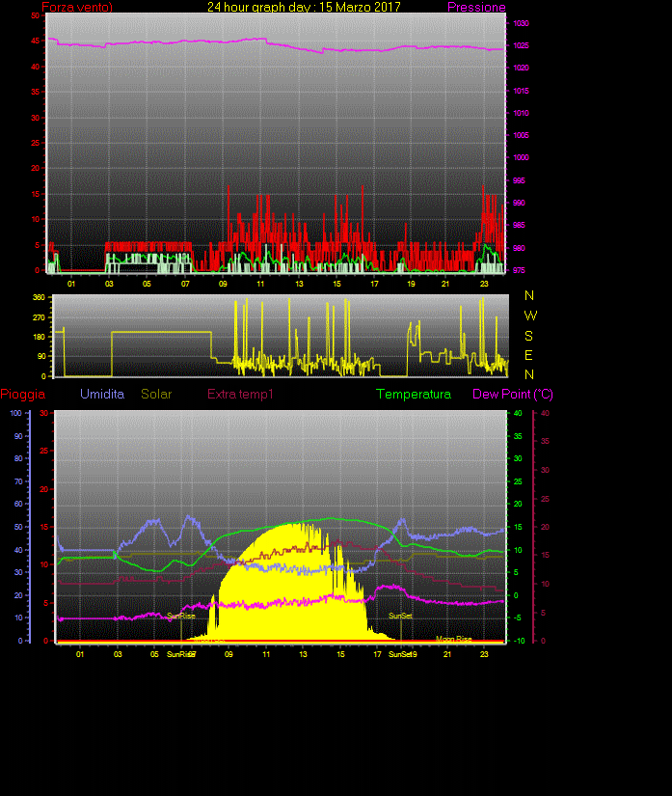The width and height of the screenshot is (672, 796).
Task: Click the 1000 pressure scale value
Action: (521, 157)
